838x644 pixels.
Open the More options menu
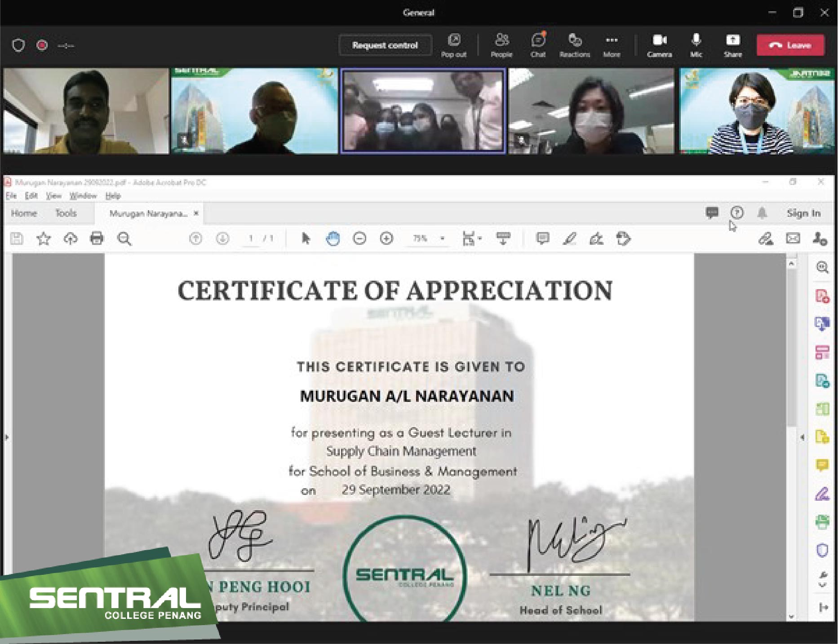pyautogui.click(x=612, y=45)
